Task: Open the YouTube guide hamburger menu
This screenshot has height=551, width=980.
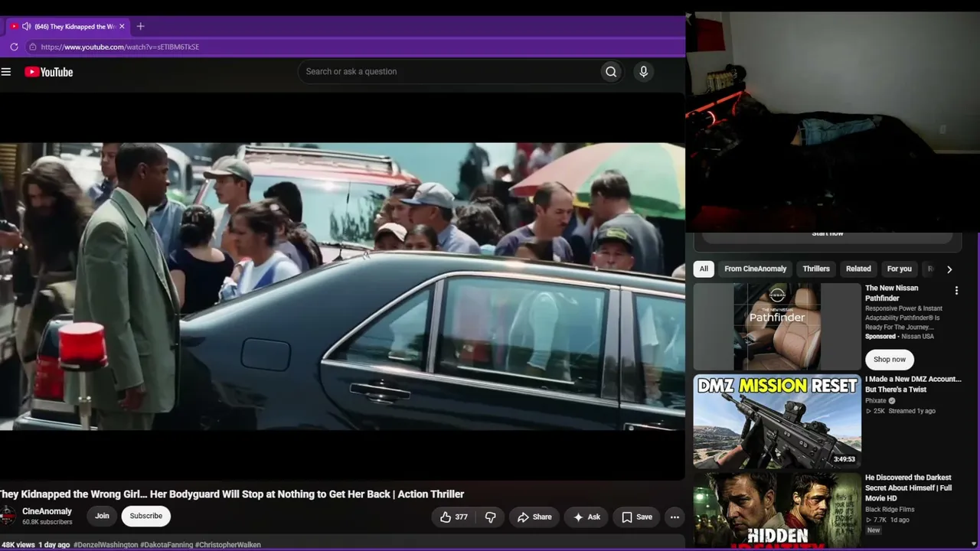Action: pos(6,72)
